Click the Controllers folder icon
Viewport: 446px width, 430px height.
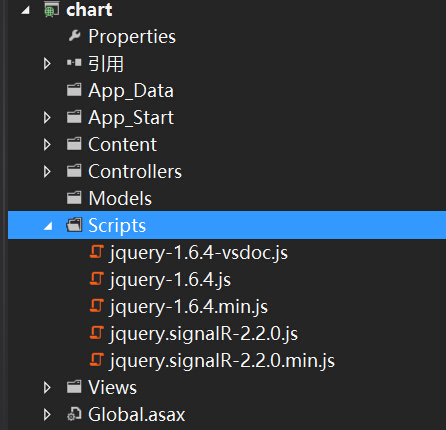[x=74, y=171]
